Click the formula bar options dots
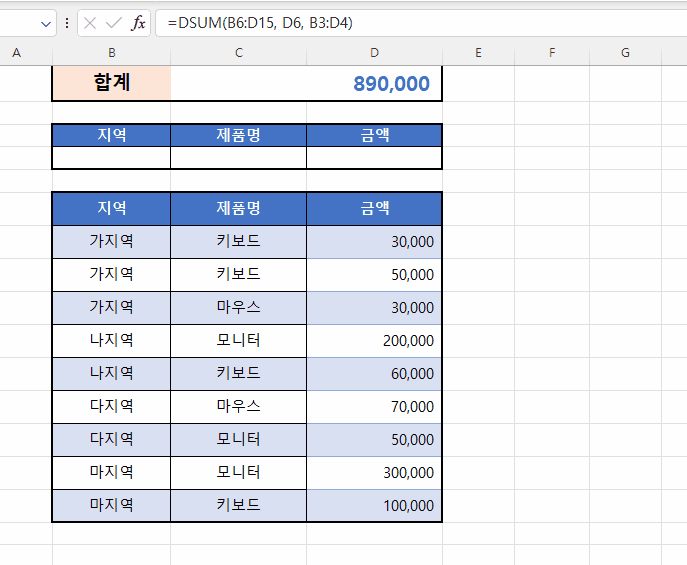 [x=67, y=23]
